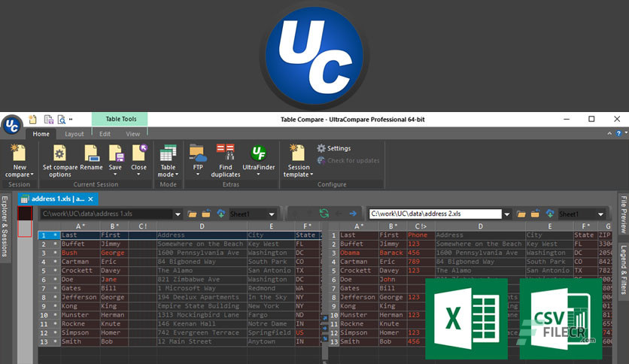Open the ribbon help icon
The width and height of the screenshot is (629, 364).
pos(618,133)
